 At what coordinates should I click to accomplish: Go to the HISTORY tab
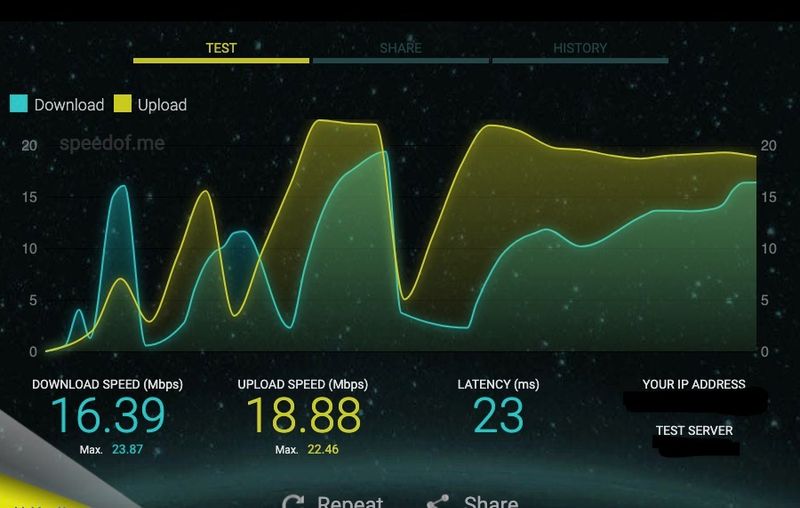[580, 48]
